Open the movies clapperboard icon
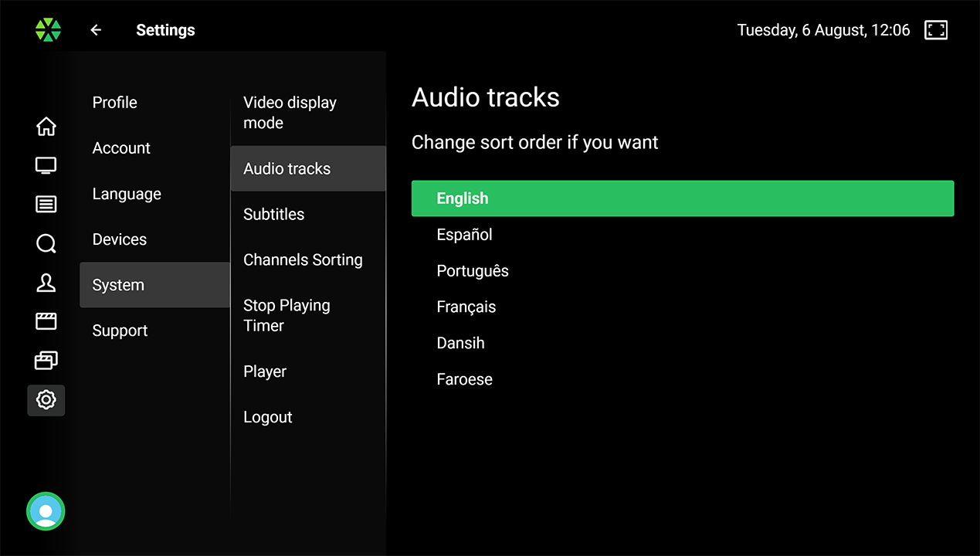The width and height of the screenshot is (980, 556). (46, 321)
